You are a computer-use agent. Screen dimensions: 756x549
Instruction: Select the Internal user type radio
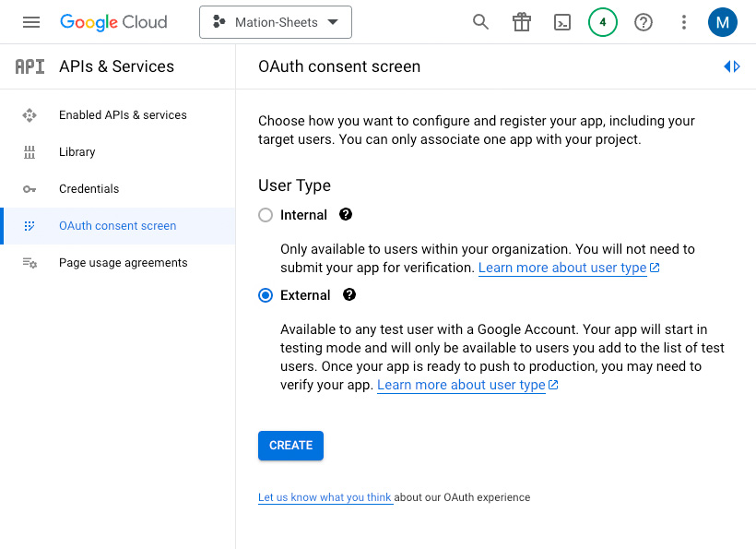point(266,215)
